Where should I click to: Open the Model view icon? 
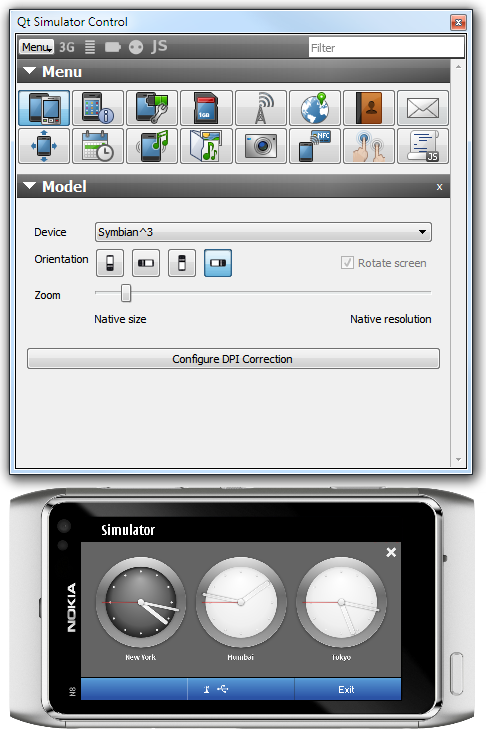click(x=44, y=108)
